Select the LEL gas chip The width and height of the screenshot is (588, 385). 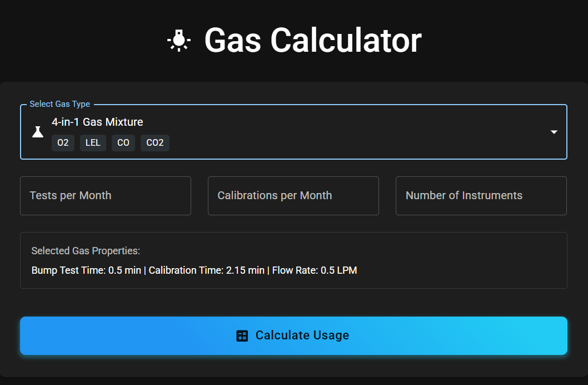(93, 143)
